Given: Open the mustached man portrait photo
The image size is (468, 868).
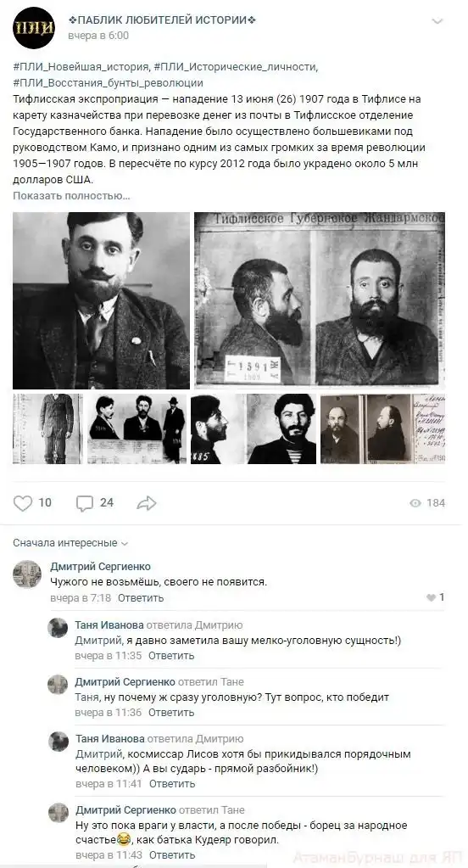Looking at the screenshot, I should [x=101, y=300].
